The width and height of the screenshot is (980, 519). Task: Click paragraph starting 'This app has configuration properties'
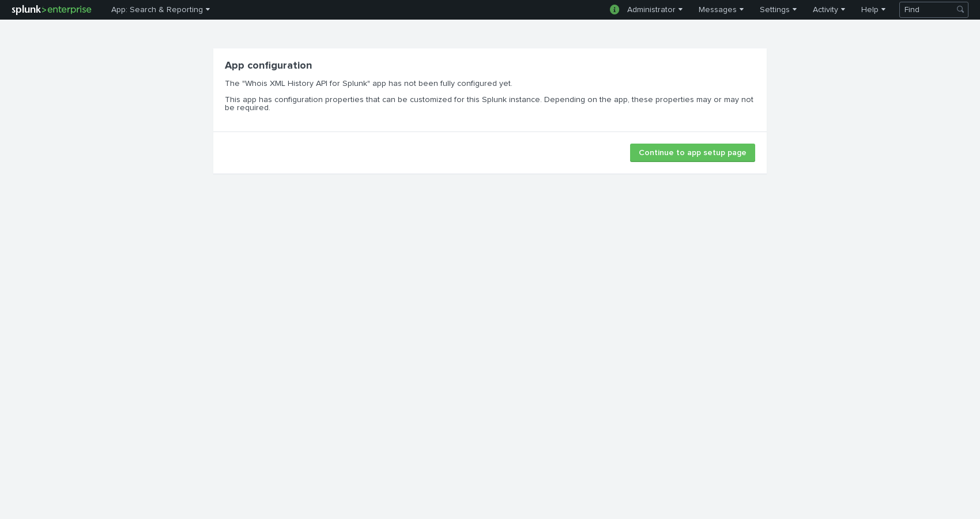(x=489, y=104)
